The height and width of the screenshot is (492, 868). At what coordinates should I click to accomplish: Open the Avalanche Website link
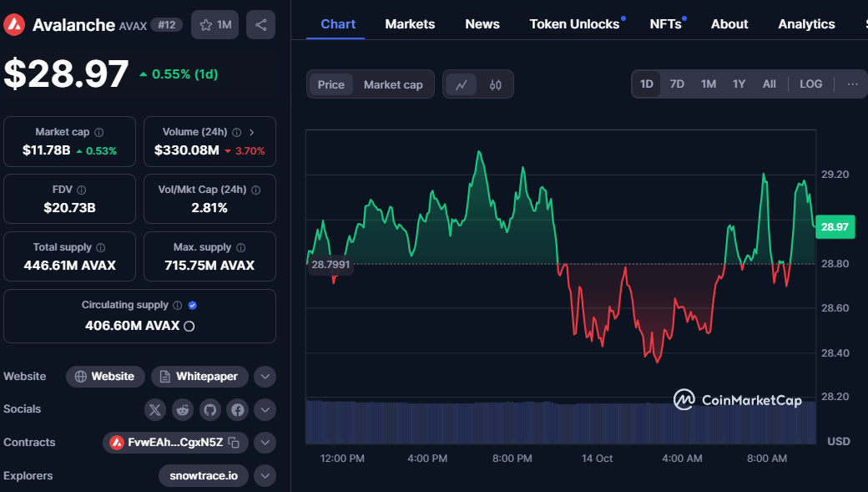click(x=105, y=377)
